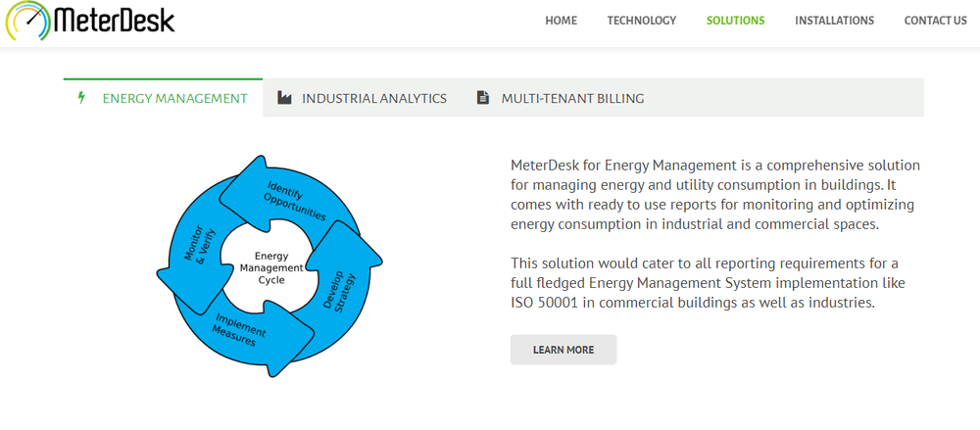Click the factory icon beside Industrial Analytics

pyautogui.click(x=284, y=98)
